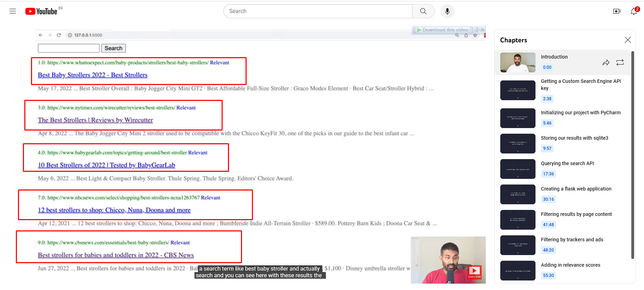Jump to Querying the search API chapter

[567, 163]
